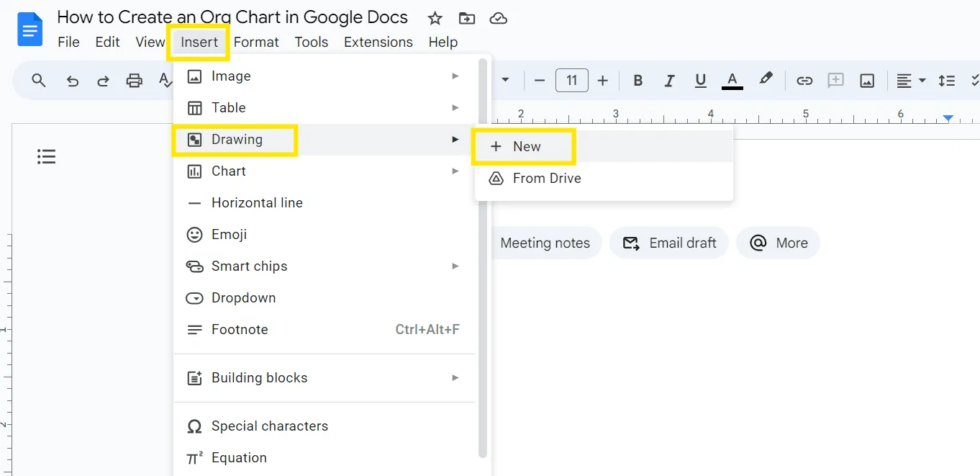Insert a link
Screen dimensions: 980x476
[x=804, y=81]
